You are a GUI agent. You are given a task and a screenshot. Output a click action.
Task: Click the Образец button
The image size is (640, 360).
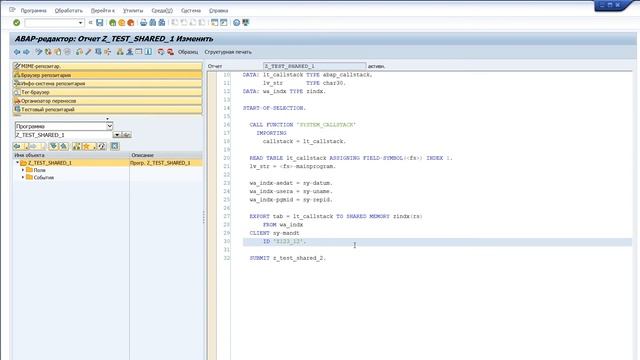188,52
